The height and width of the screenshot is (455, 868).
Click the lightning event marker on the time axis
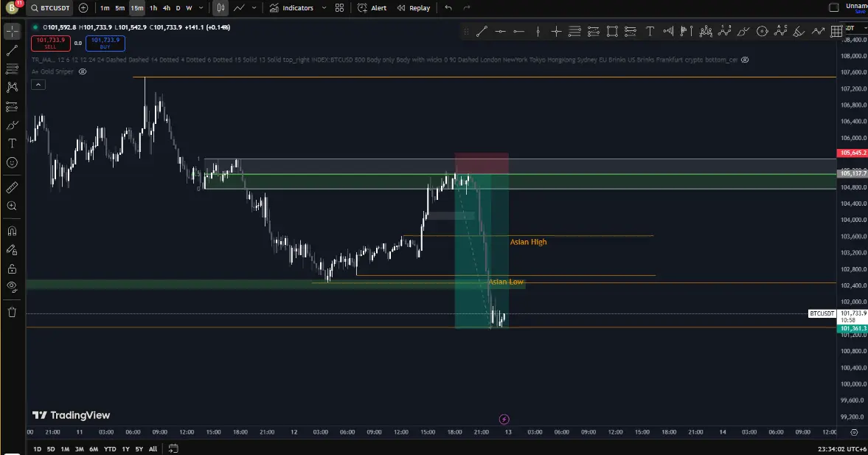pos(504,419)
